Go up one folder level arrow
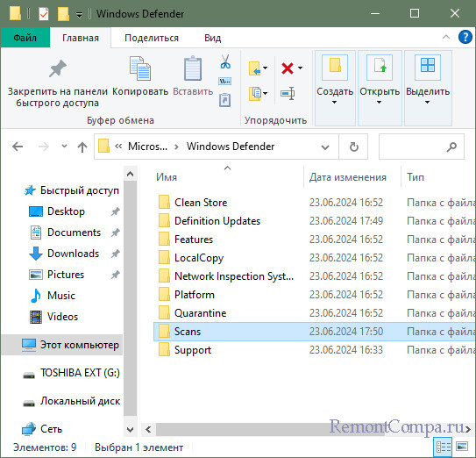 click(x=82, y=147)
